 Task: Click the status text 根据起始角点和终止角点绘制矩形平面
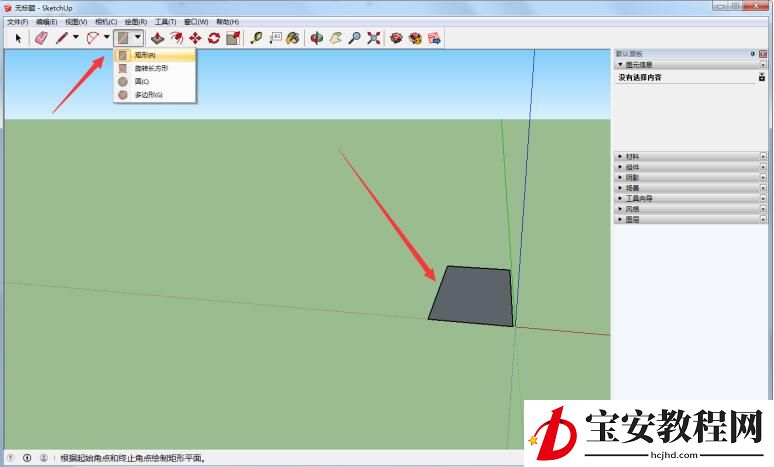click(132, 458)
